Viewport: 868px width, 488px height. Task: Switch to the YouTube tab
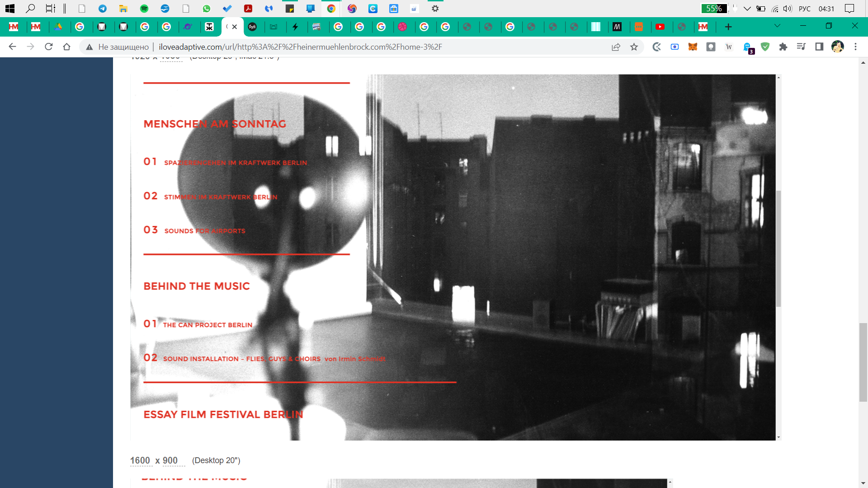[x=660, y=27]
